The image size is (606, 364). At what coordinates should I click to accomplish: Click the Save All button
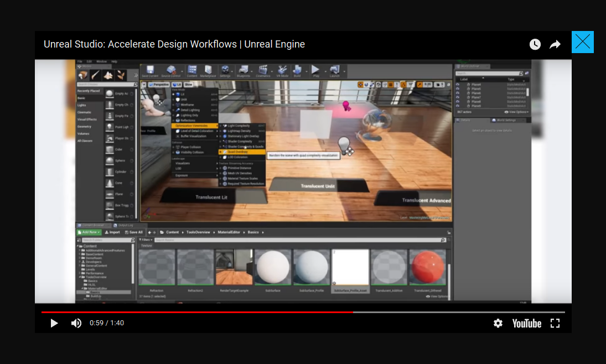(x=134, y=231)
